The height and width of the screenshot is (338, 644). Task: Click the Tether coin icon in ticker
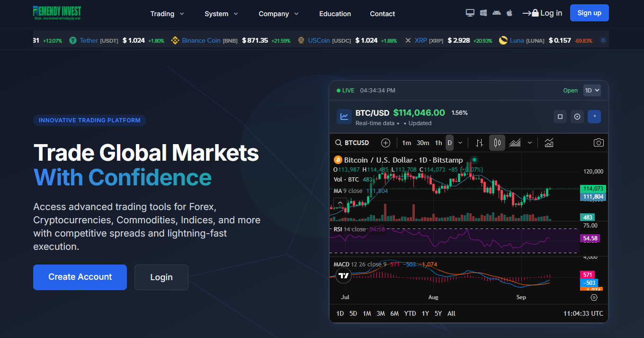tap(73, 40)
